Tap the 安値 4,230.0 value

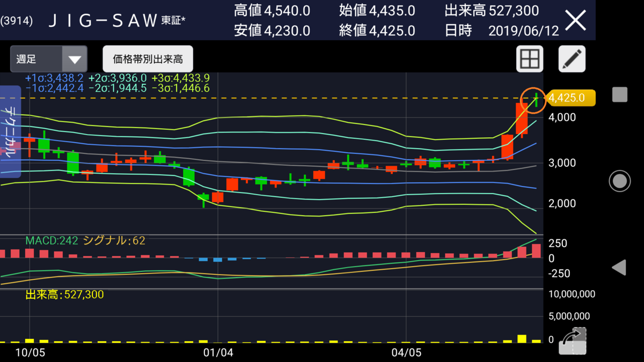(272, 31)
